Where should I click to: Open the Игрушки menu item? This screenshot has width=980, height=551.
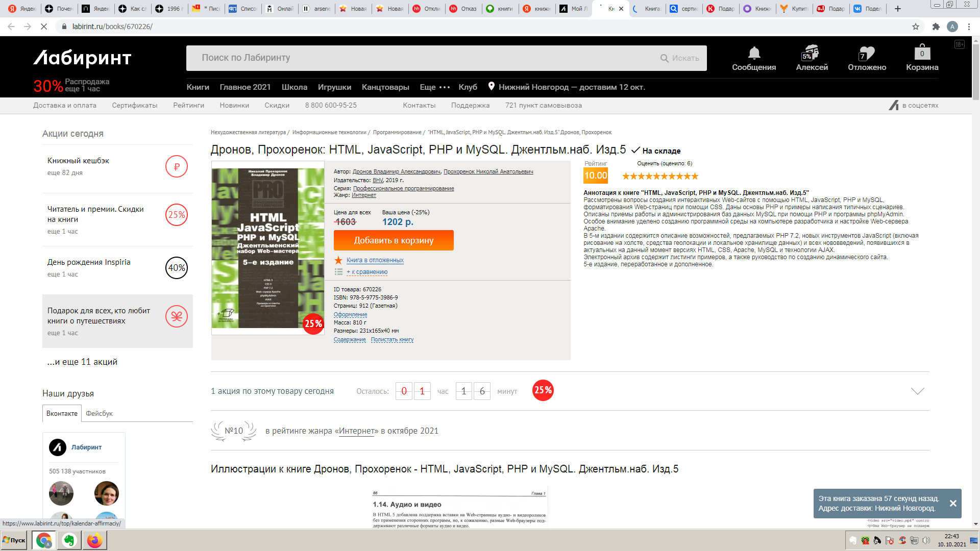(x=334, y=87)
